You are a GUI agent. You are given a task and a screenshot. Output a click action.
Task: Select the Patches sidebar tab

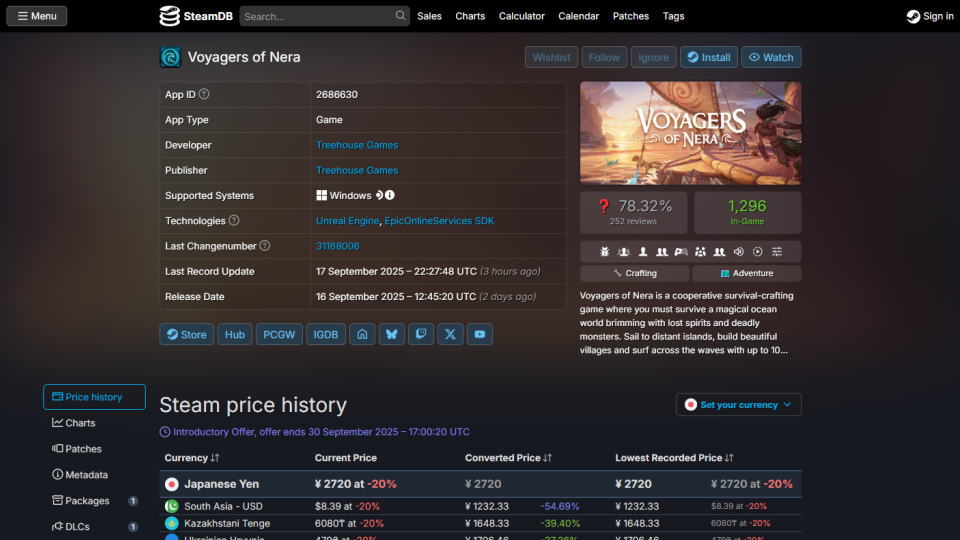[x=94, y=449]
